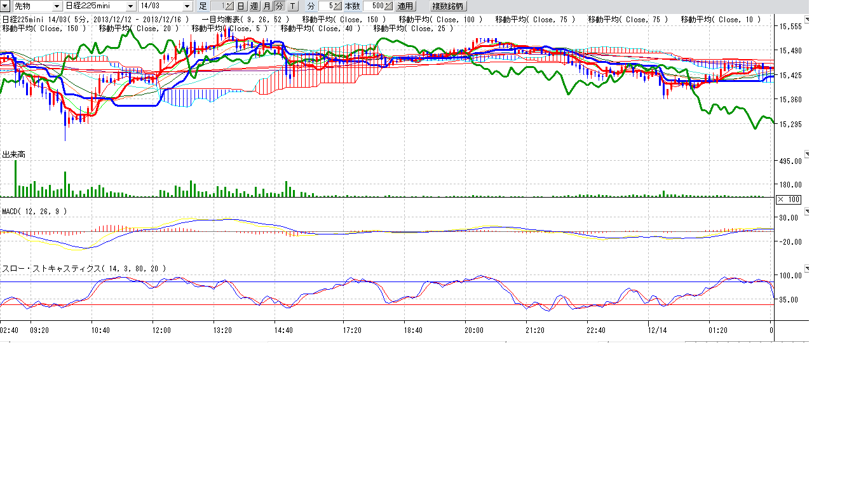Image resolution: width=868 pixels, height=488 pixels.
Task: Switch to weekly (週) chart timeframe
Action: tap(254, 6)
